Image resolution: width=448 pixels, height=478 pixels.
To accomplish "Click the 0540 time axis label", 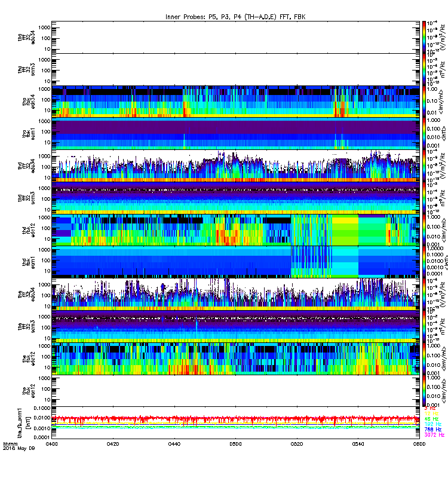I will point(358,444).
